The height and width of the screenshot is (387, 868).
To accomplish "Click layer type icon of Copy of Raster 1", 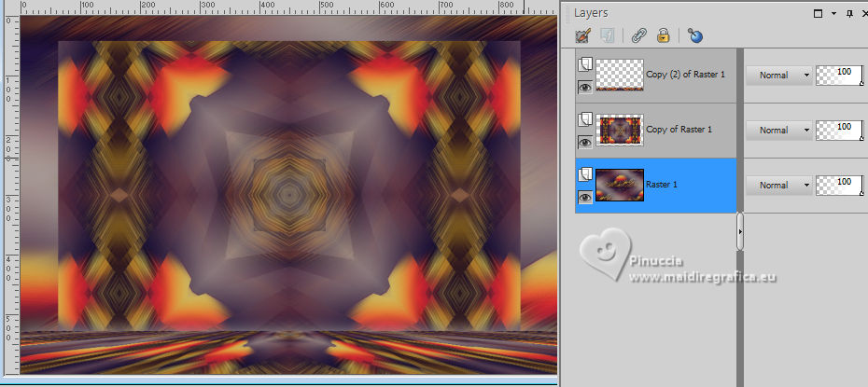I will 584,120.
